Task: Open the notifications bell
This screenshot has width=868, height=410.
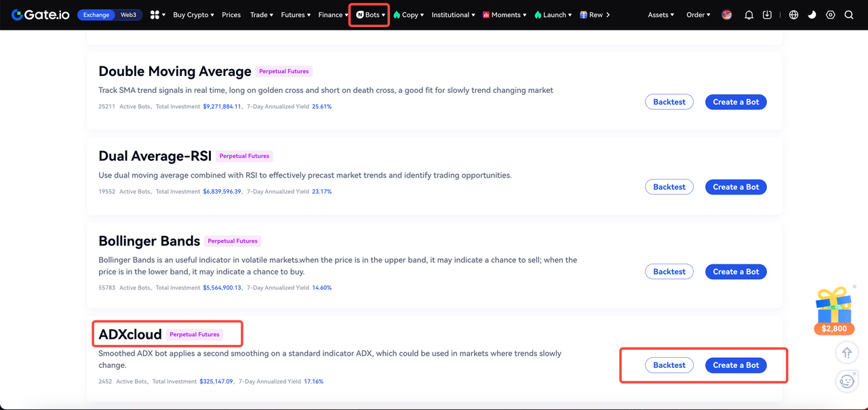Action: 749,15
